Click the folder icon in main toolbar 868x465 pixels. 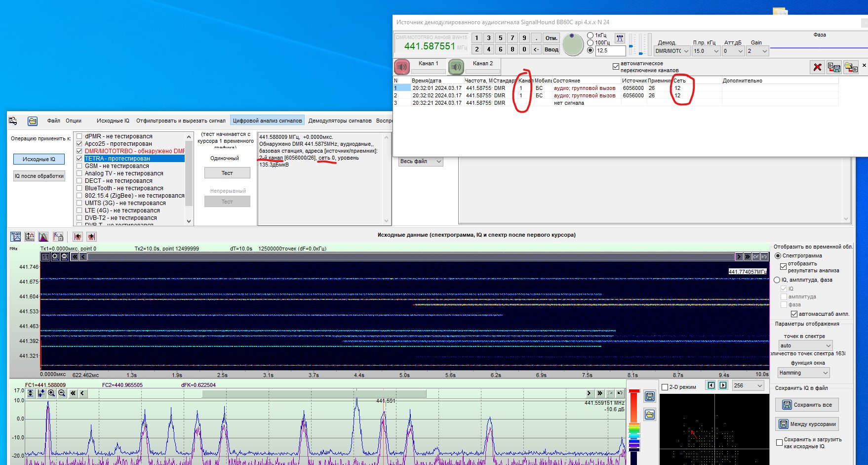pos(33,121)
